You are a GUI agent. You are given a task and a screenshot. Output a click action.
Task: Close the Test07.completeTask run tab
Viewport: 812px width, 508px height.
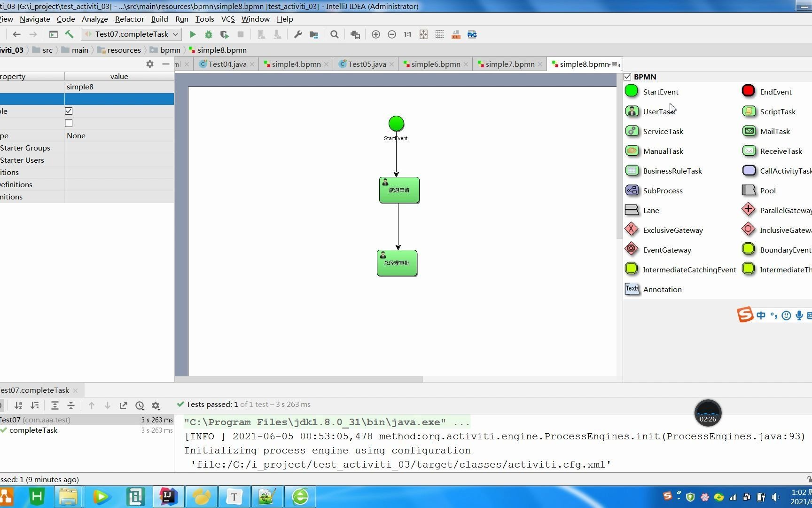[75, 390]
